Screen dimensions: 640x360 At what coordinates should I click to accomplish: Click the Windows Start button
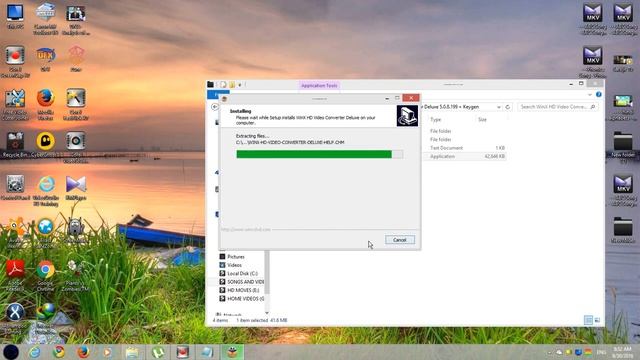(x=11, y=352)
